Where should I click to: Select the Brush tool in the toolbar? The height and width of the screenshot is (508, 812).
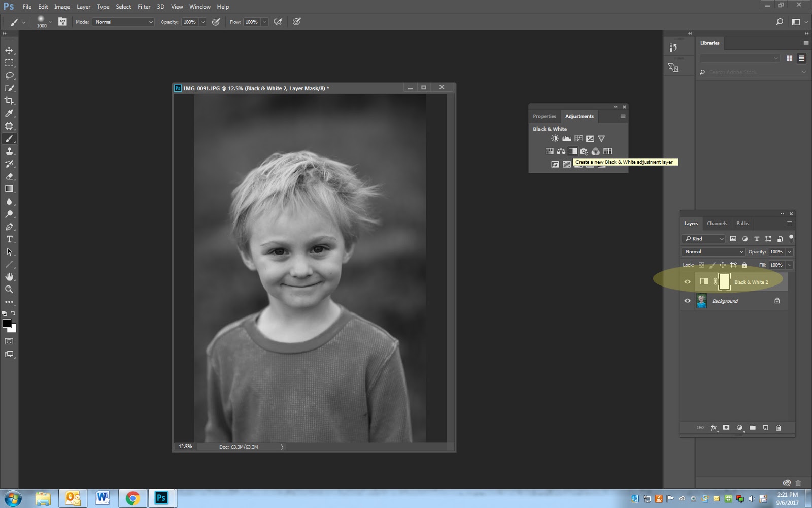(x=9, y=138)
